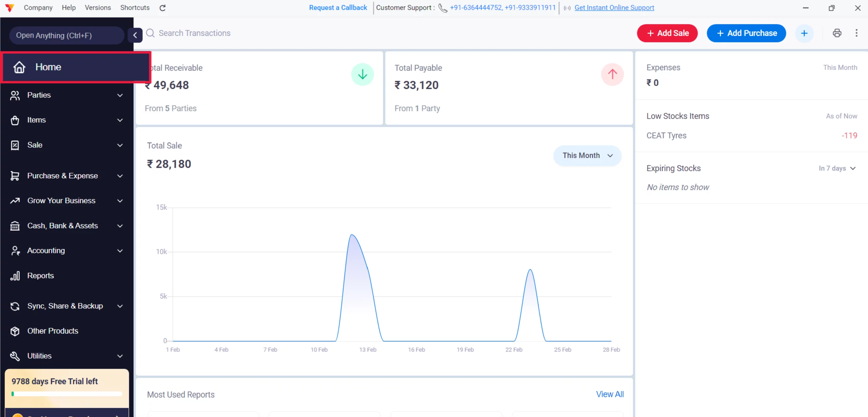Click the printer icon in top toolbar
The width and height of the screenshot is (868, 417).
(837, 33)
